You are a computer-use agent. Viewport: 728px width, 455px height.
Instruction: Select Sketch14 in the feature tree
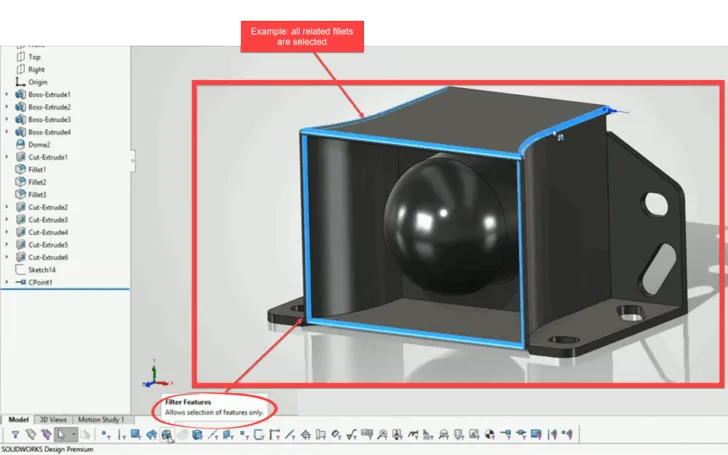tap(41, 270)
